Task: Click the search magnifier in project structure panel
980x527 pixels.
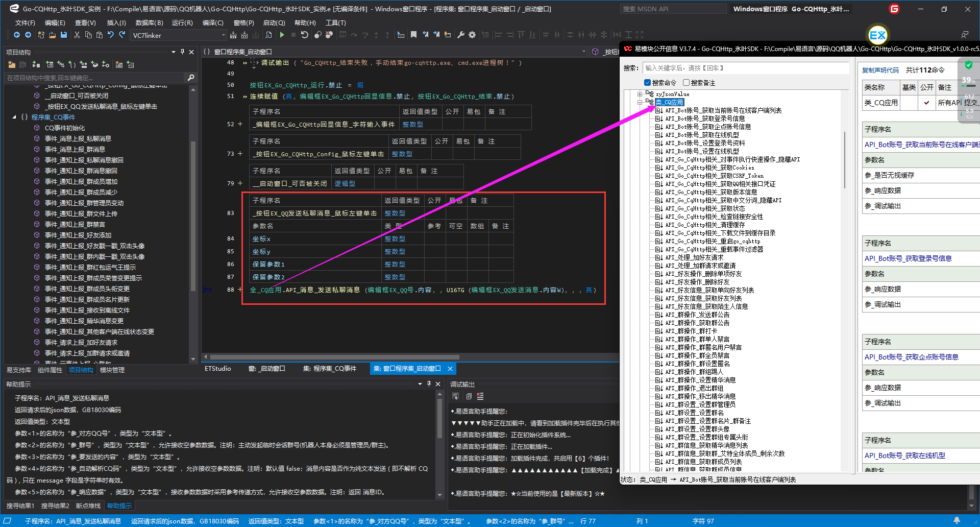Action: (191, 78)
